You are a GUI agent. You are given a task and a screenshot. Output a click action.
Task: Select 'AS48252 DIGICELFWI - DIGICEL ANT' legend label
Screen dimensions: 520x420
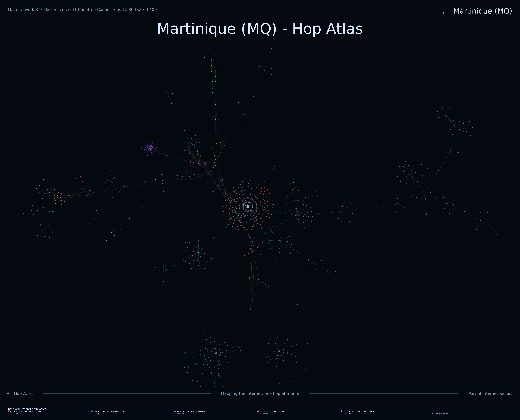(x=109, y=411)
